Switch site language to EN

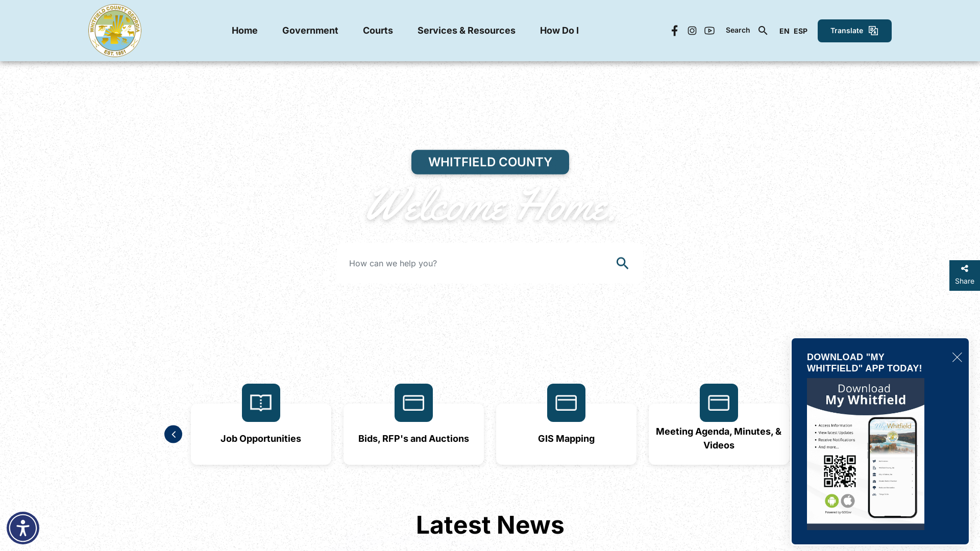coord(783,30)
